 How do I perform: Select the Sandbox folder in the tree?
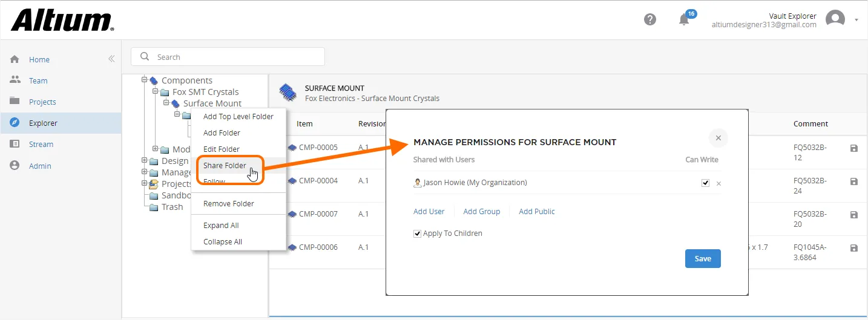pyautogui.click(x=176, y=195)
